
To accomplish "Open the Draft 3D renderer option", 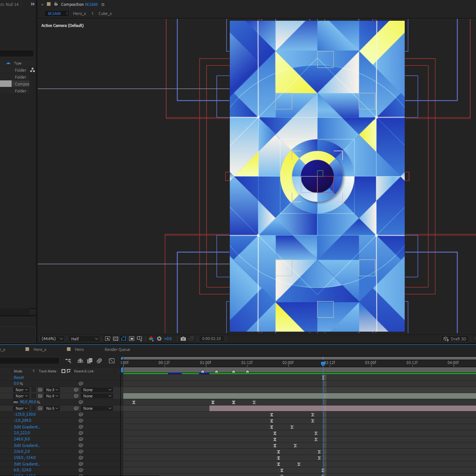I will (x=455, y=339).
